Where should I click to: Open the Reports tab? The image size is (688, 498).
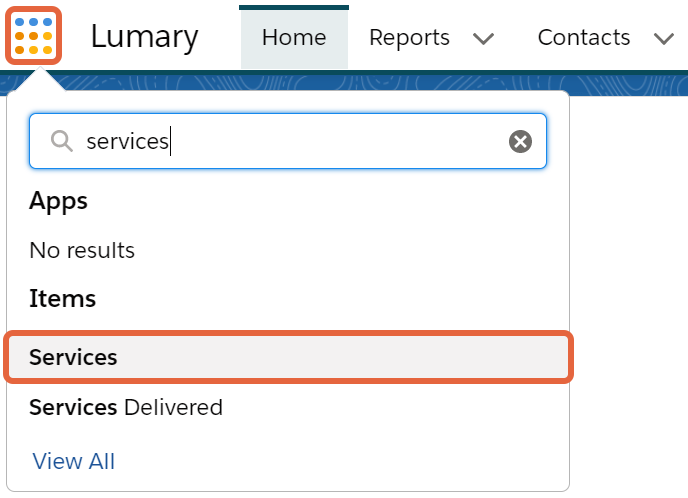click(409, 37)
